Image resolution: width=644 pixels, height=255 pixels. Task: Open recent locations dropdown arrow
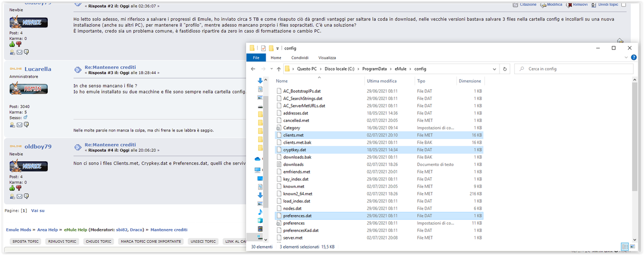272,69
